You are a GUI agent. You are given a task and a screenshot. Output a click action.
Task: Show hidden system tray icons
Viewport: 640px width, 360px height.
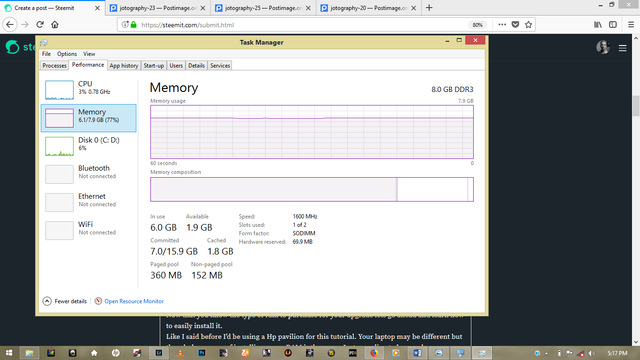pyautogui.click(x=547, y=353)
